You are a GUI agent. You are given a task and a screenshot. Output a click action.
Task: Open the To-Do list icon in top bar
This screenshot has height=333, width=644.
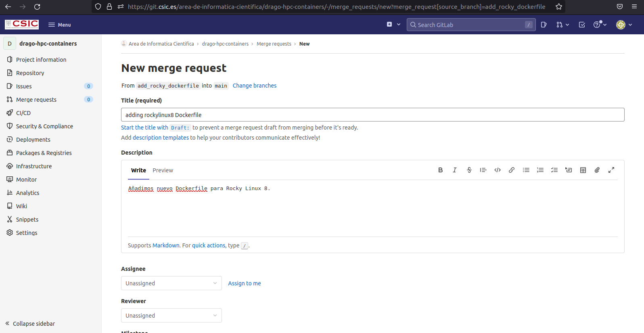click(582, 25)
